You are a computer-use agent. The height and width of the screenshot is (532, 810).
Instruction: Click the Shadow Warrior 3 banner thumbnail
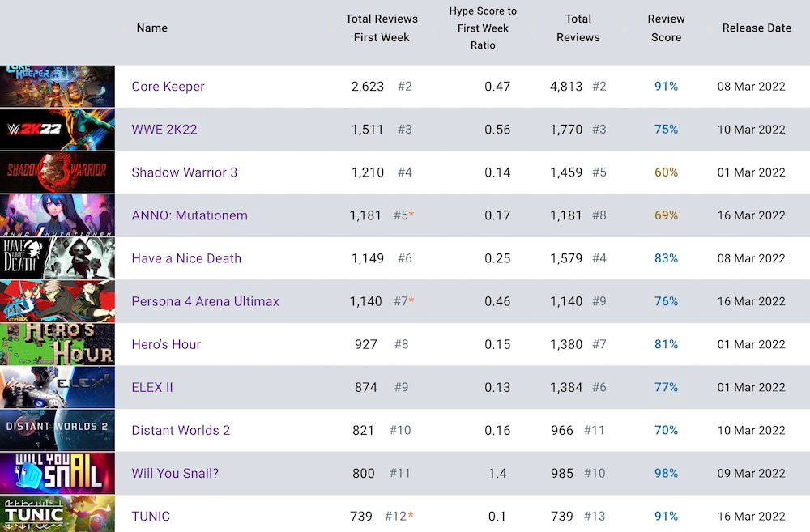click(x=58, y=172)
